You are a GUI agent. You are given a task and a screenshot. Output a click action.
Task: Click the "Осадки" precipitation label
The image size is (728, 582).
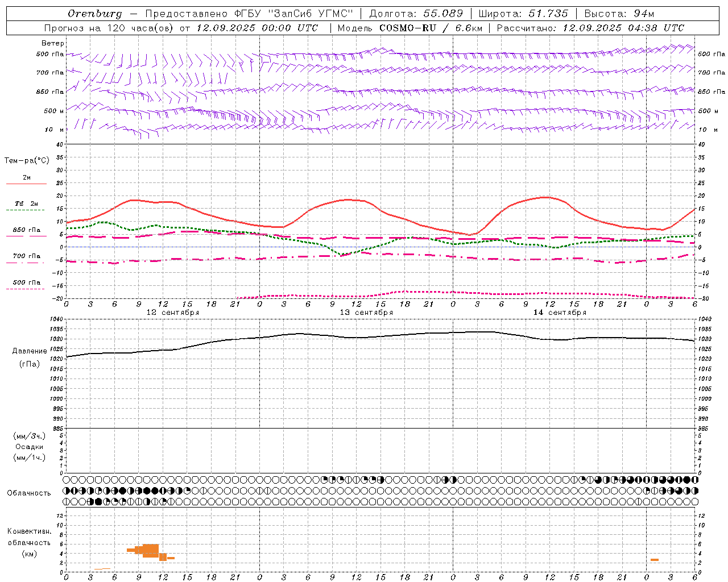tap(30, 447)
